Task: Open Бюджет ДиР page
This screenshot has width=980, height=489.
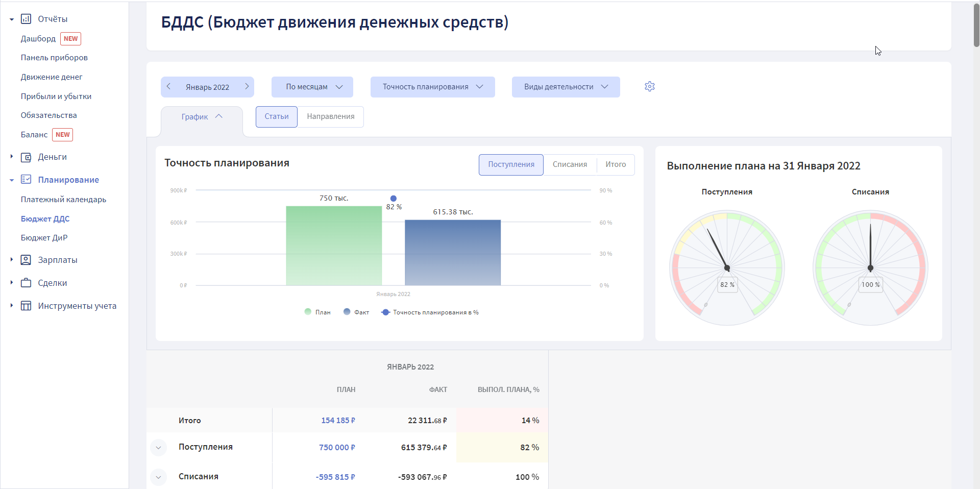Action: click(44, 238)
